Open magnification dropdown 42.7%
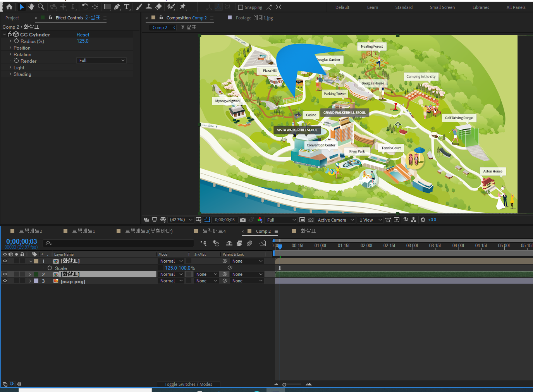The width and height of the screenshot is (533, 392). [181, 220]
